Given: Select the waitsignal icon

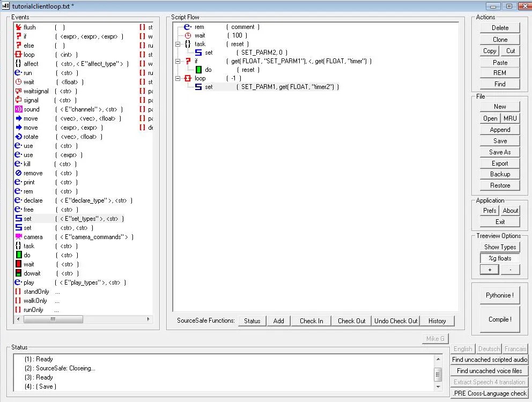Looking at the screenshot, I should (x=19, y=91).
